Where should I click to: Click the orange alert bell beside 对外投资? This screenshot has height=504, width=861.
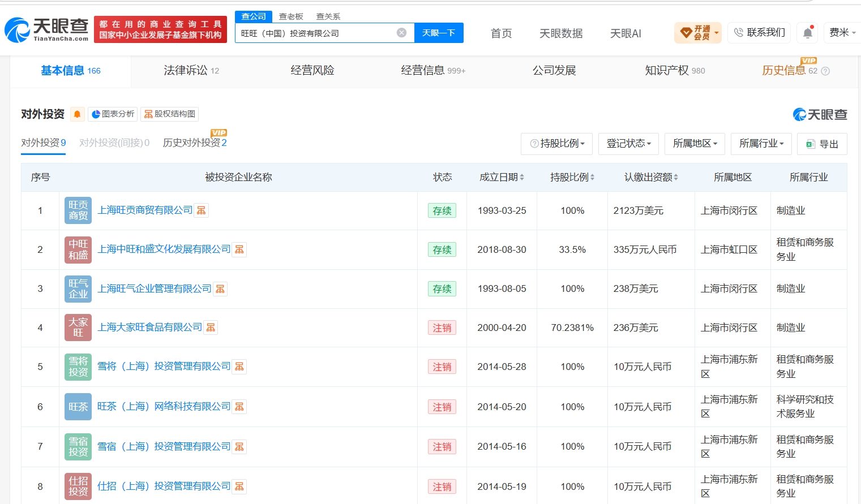coord(78,114)
